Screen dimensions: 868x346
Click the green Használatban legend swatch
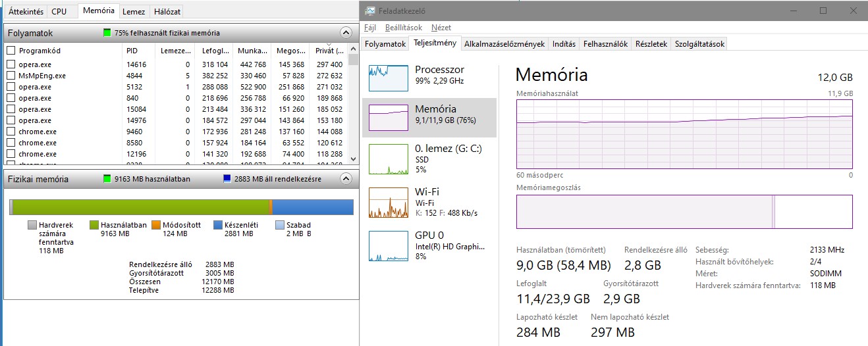[x=94, y=225]
